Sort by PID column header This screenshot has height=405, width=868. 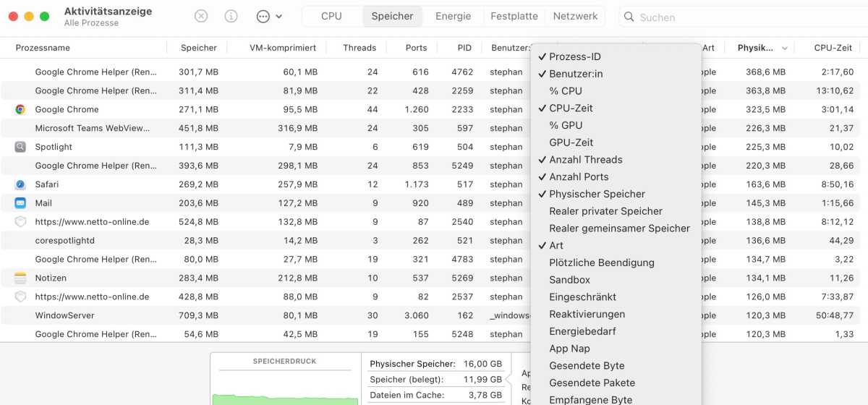[464, 48]
